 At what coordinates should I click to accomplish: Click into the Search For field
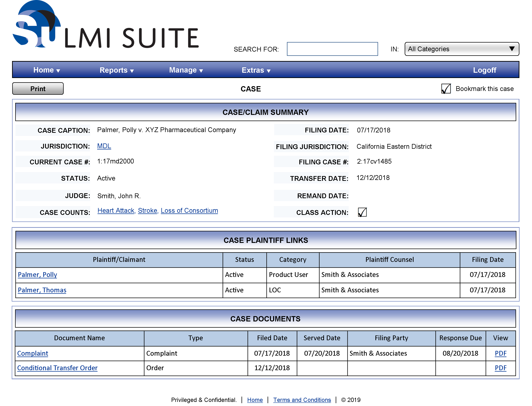point(332,49)
